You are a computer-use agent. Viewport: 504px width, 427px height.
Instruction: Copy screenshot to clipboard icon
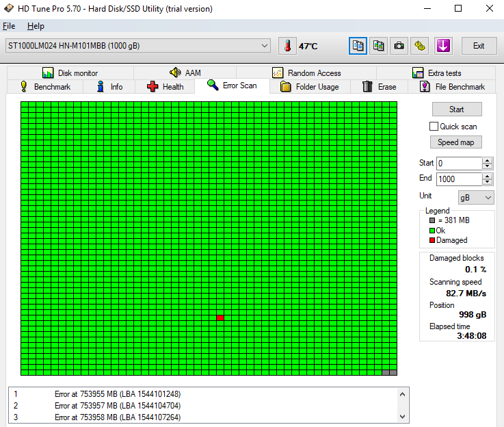[x=378, y=46]
